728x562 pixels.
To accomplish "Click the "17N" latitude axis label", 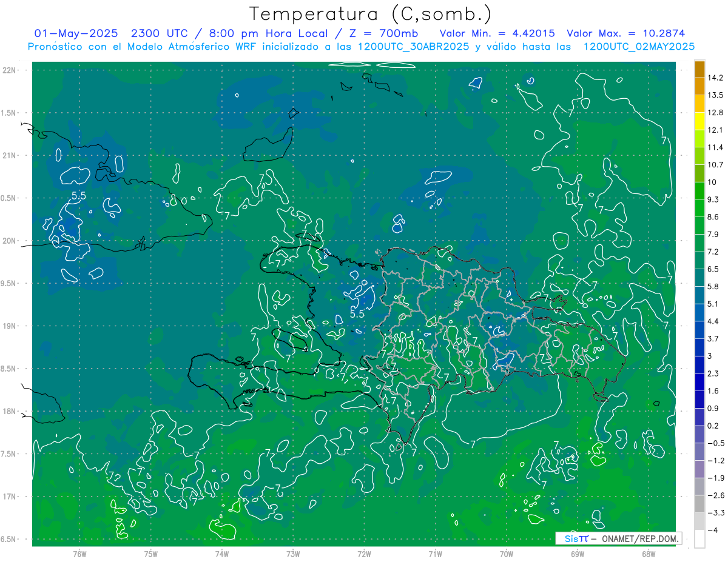I will (x=10, y=497).
